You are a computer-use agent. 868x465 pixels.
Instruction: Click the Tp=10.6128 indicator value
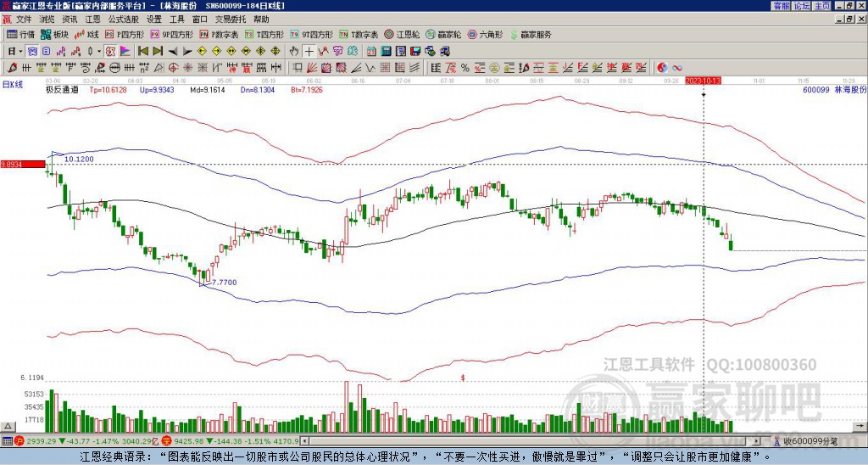point(108,89)
